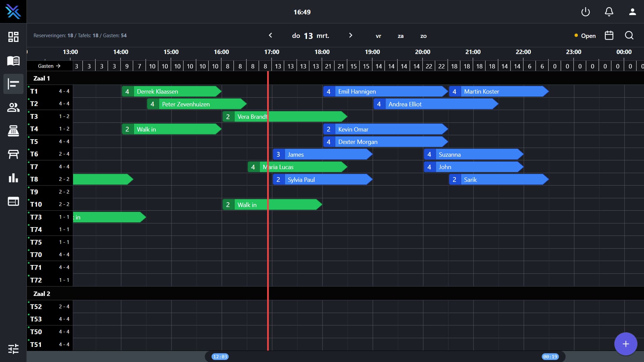Open Peter Zevenhuizen reservation

point(197,104)
